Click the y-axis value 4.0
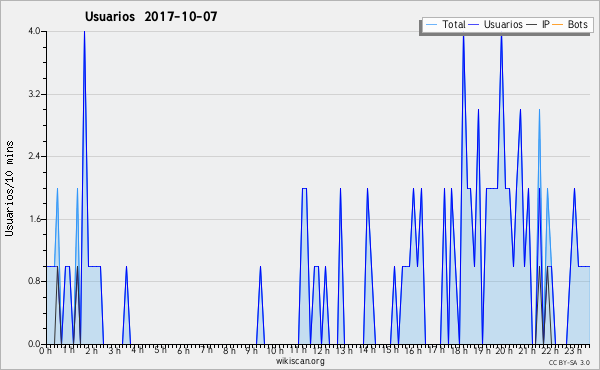The height and width of the screenshot is (370, 600). [x=34, y=31]
